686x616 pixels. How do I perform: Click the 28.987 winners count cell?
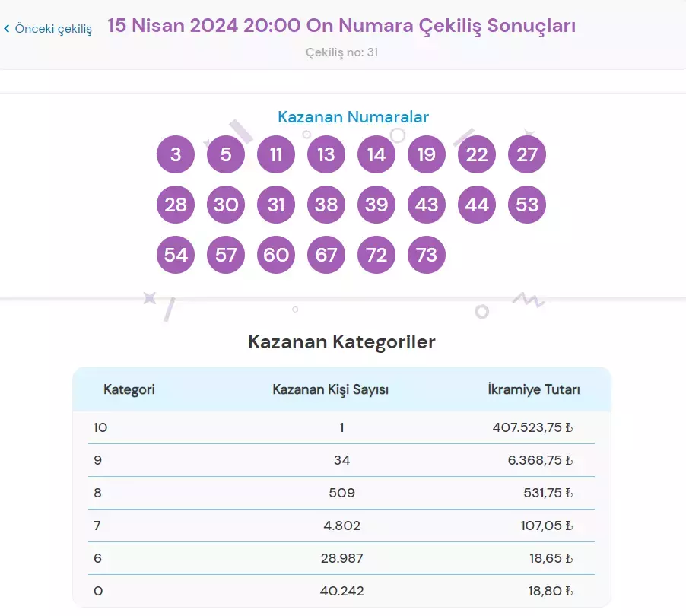point(342,558)
